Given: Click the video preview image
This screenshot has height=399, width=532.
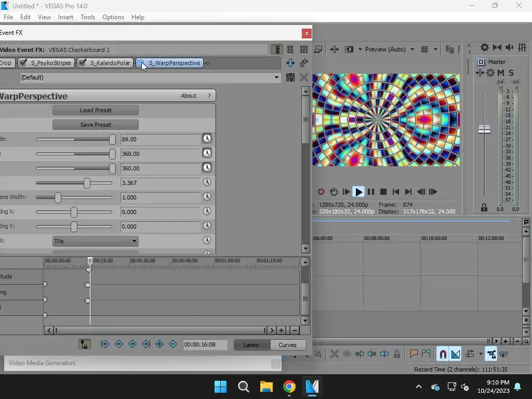Looking at the screenshot, I should (386, 120).
